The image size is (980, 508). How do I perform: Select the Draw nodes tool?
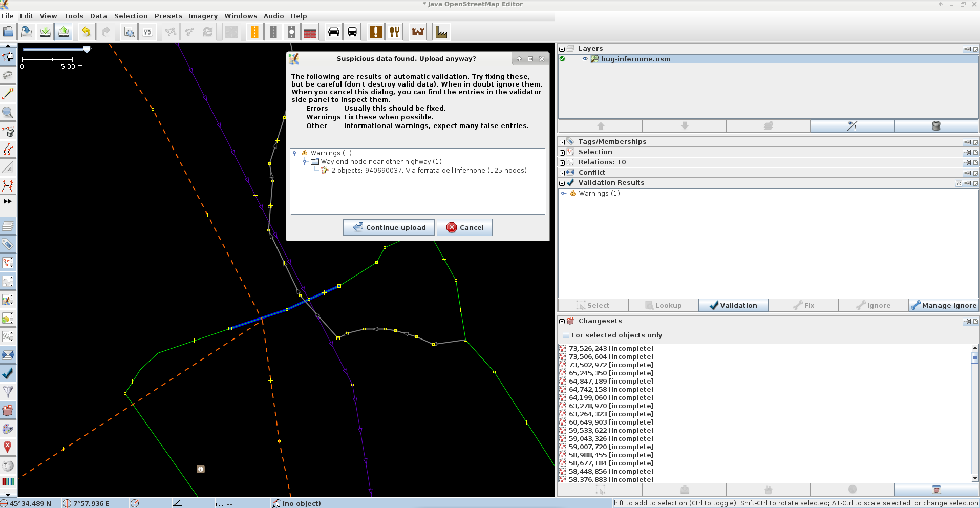pos(8,94)
